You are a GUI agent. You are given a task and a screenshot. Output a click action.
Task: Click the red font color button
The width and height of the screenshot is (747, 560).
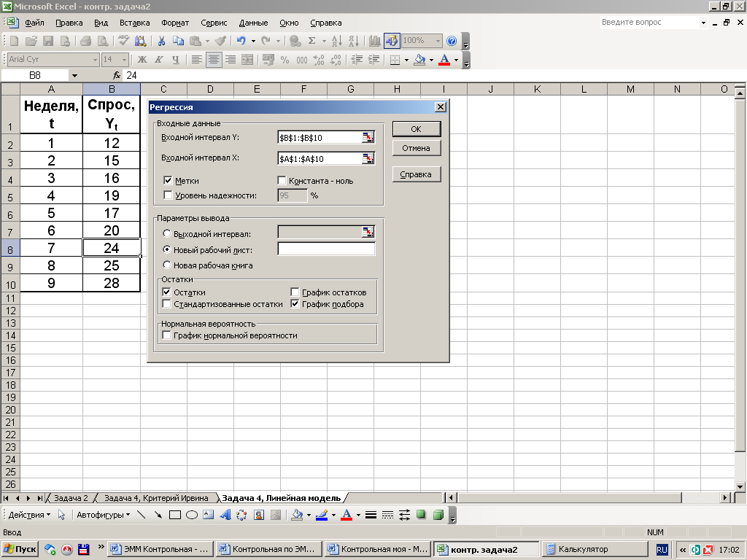[x=444, y=60]
